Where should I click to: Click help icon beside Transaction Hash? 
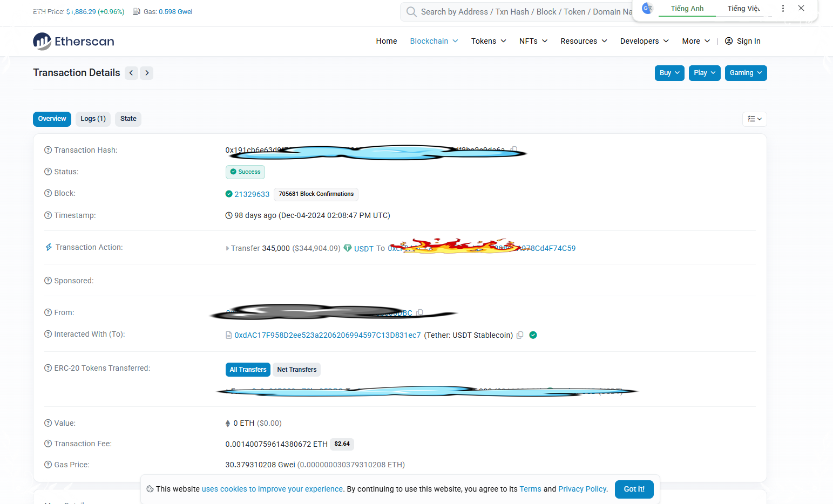tap(48, 150)
